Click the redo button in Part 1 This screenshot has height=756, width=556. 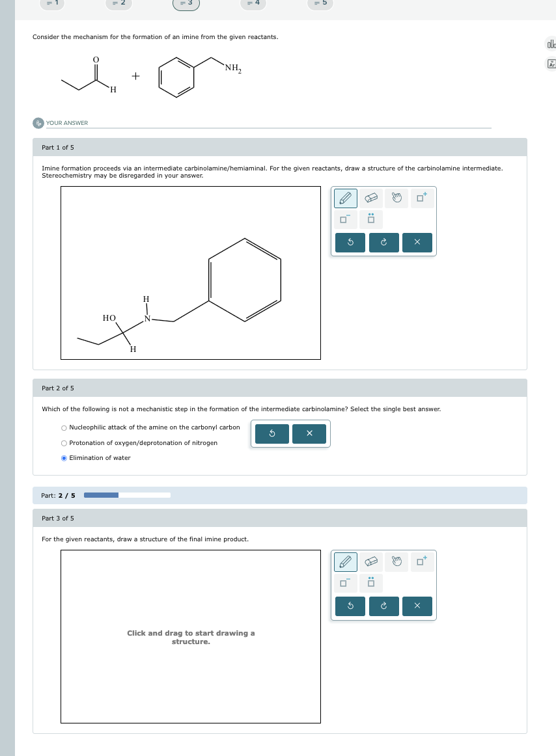click(x=383, y=242)
